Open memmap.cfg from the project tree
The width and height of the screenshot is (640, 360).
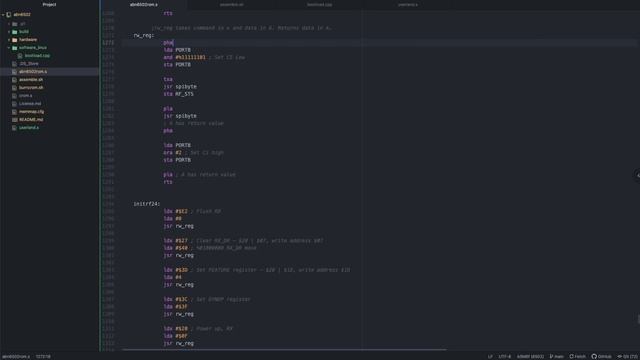(31, 112)
